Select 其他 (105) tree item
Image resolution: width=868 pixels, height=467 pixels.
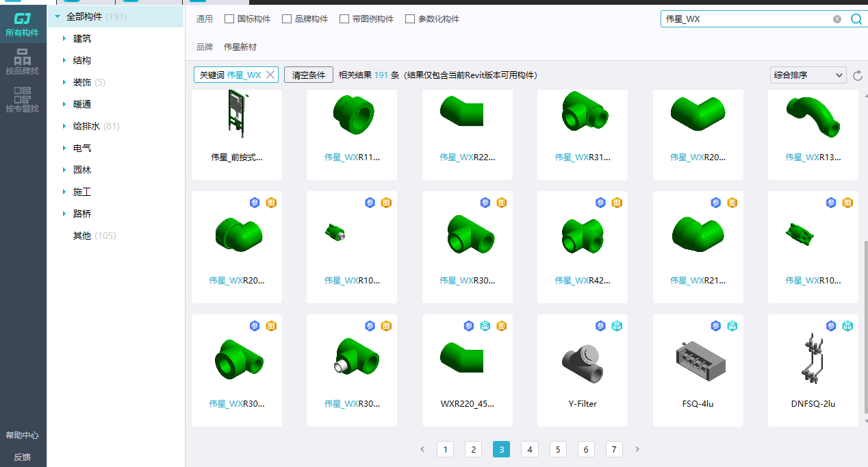(94, 236)
